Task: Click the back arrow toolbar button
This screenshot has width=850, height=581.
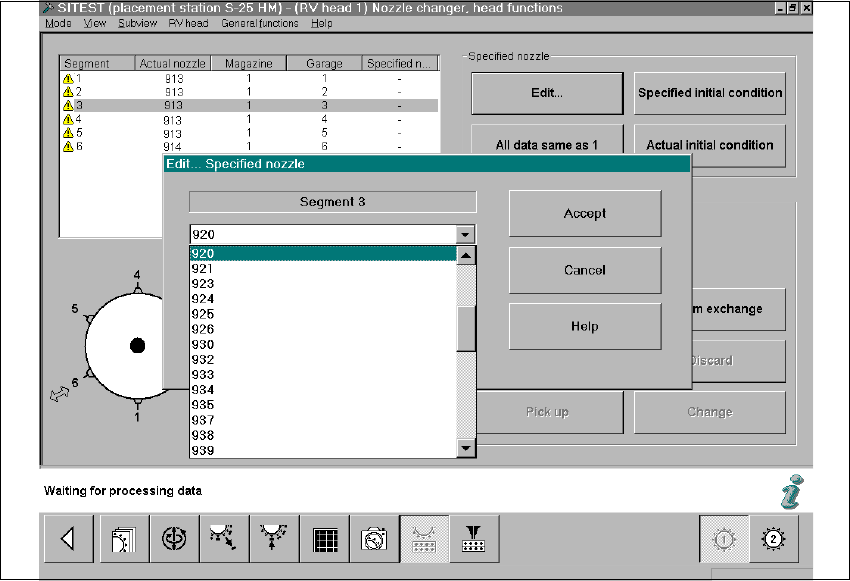Action: (x=69, y=540)
